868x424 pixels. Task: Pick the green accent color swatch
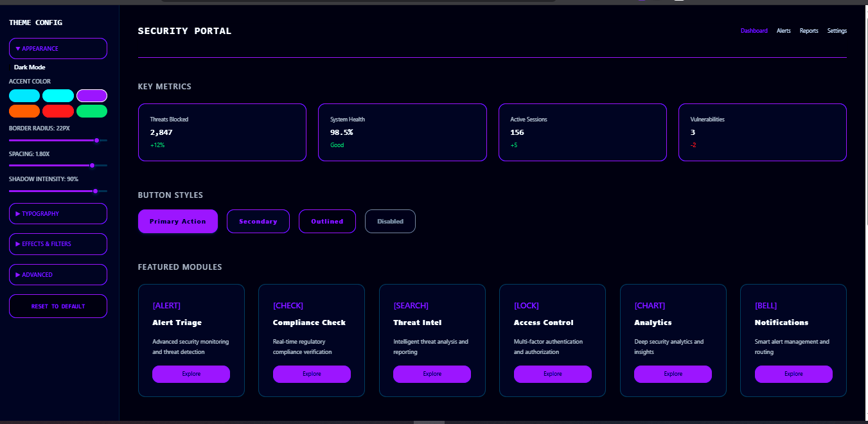tap(92, 111)
